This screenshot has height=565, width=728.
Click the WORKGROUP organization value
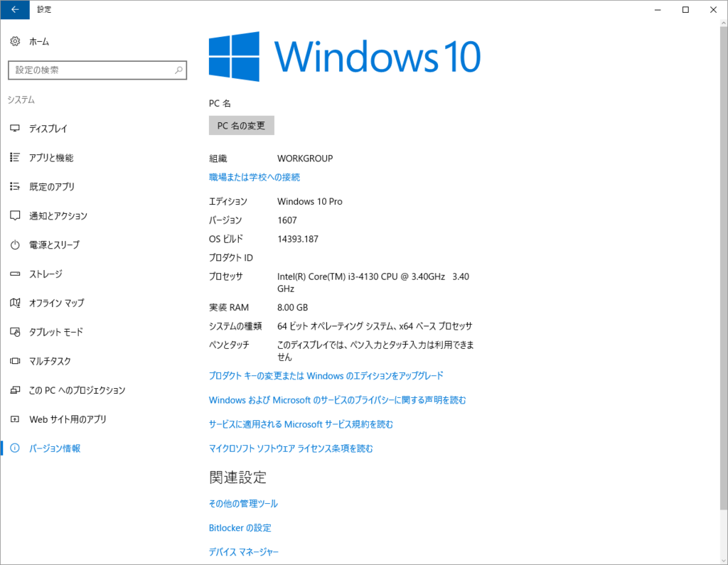[305, 158]
